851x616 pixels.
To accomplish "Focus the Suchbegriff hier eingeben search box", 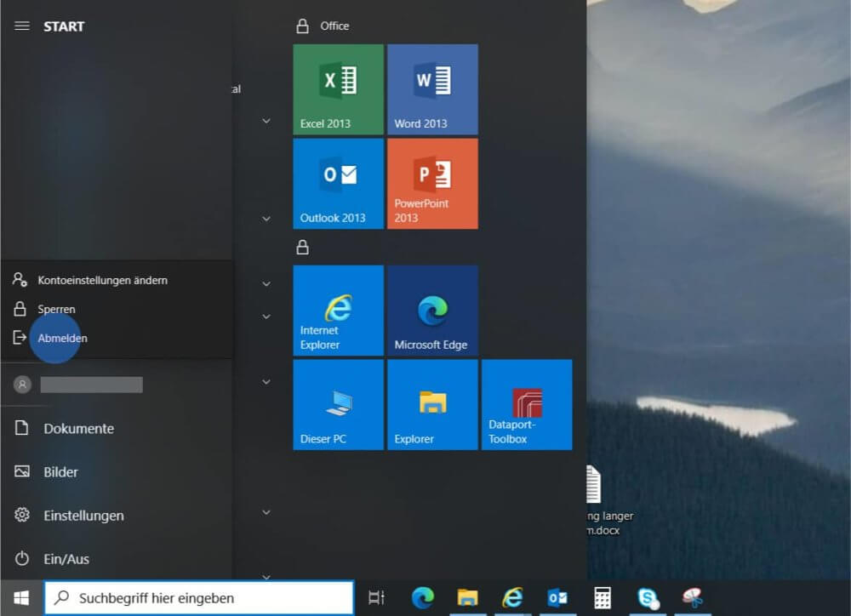I will tap(199, 598).
